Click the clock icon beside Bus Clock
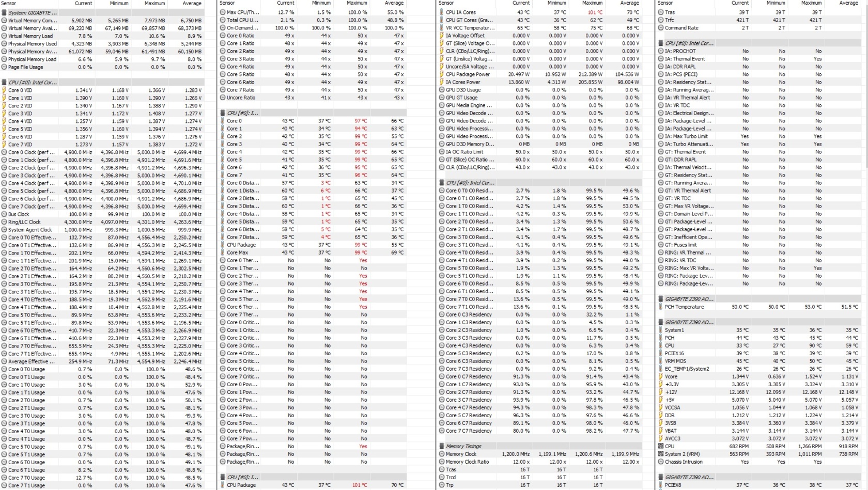Screen dimensions: 868x490 click(4, 214)
